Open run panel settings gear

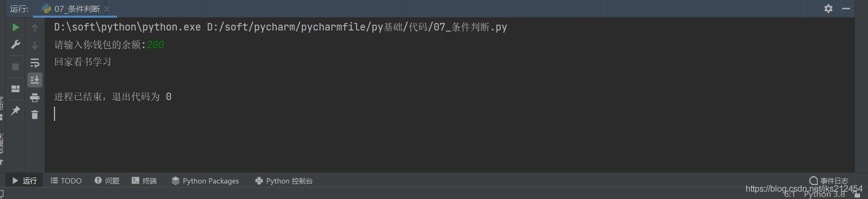coord(828,9)
